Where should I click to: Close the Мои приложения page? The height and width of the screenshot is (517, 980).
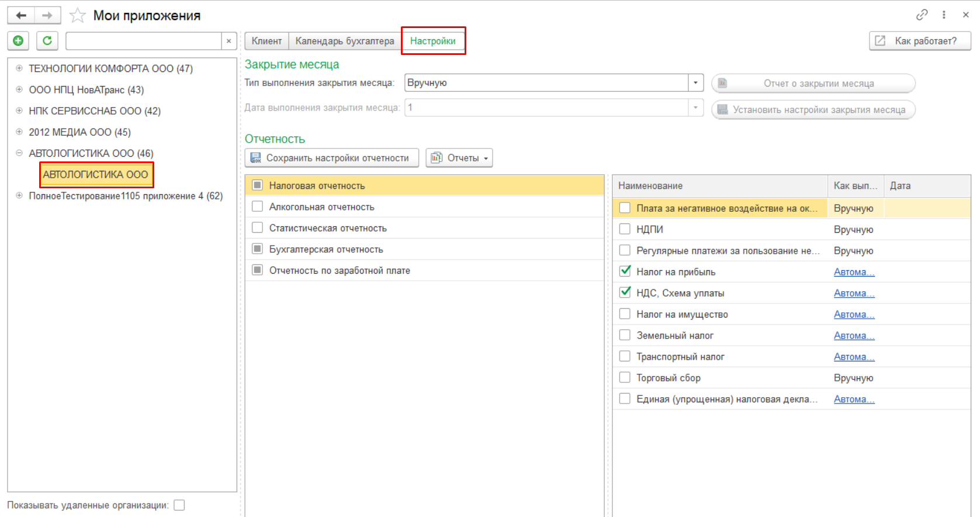pos(965,15)
